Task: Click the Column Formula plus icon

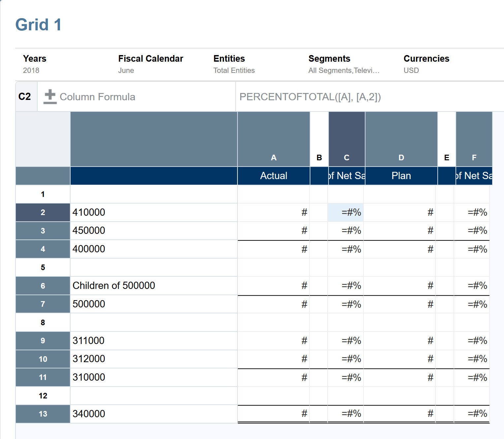Action: 49,97
